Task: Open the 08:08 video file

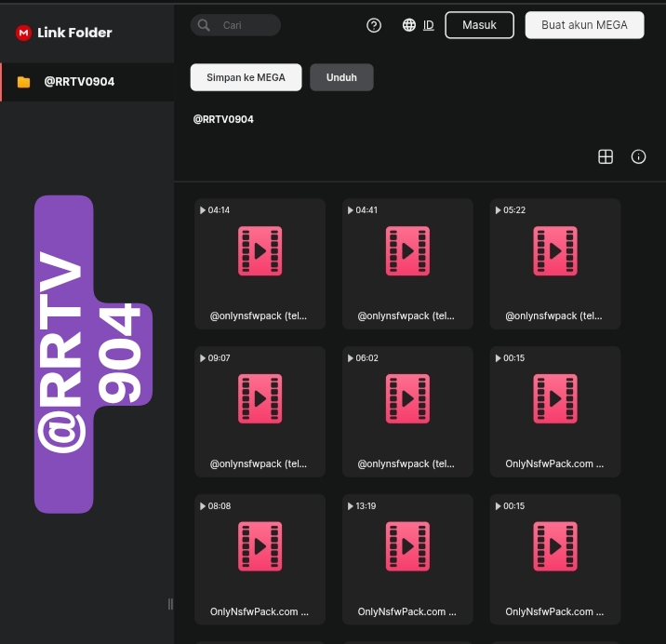Action: 260,559
